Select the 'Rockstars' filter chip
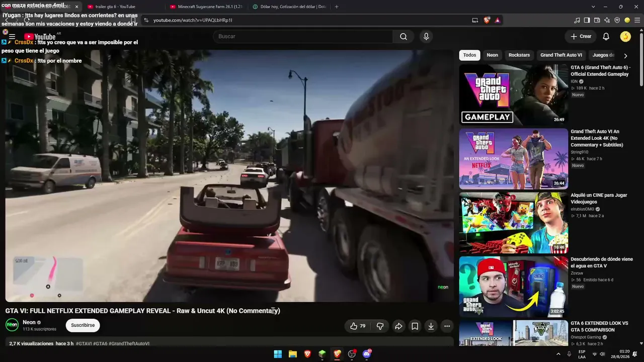 coord(519,55)
